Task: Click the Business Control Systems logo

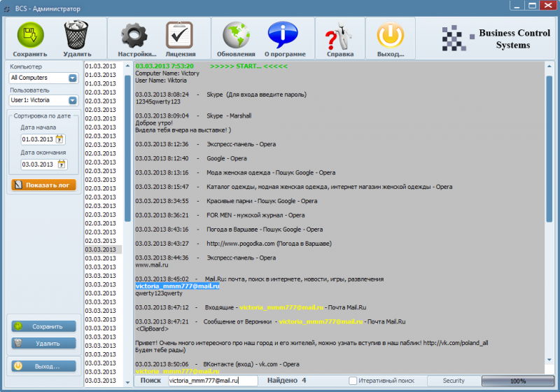Action: pyautogui.click(x=496, y=38)
